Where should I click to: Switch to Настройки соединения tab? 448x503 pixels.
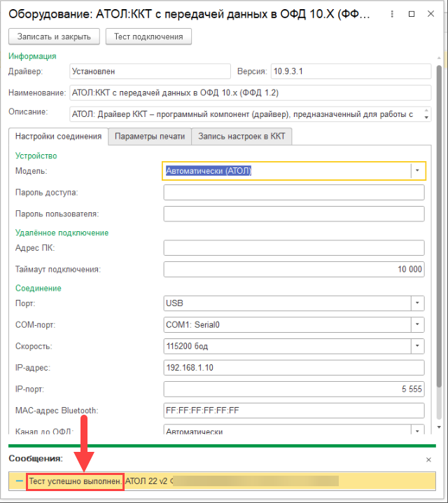(x=58, y=137)
